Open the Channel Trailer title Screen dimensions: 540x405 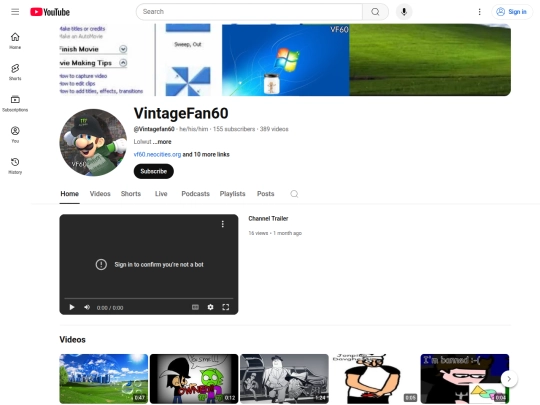268,219
